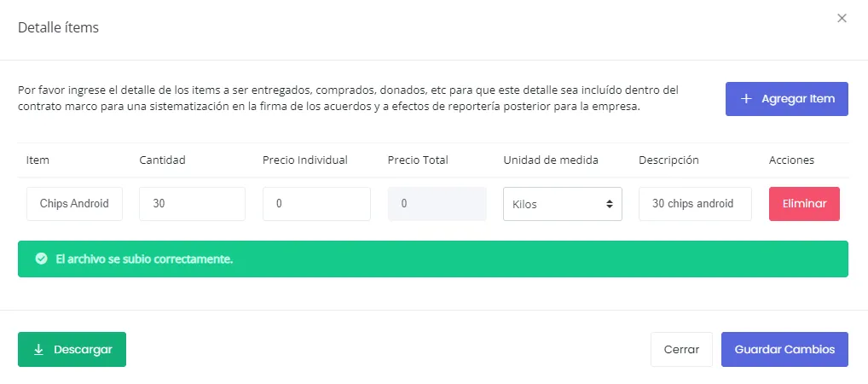Click the 'El archivo se subio correctamente' message
Screen dimensions: 868x384
pyautogui.click(x=144, y=259)
